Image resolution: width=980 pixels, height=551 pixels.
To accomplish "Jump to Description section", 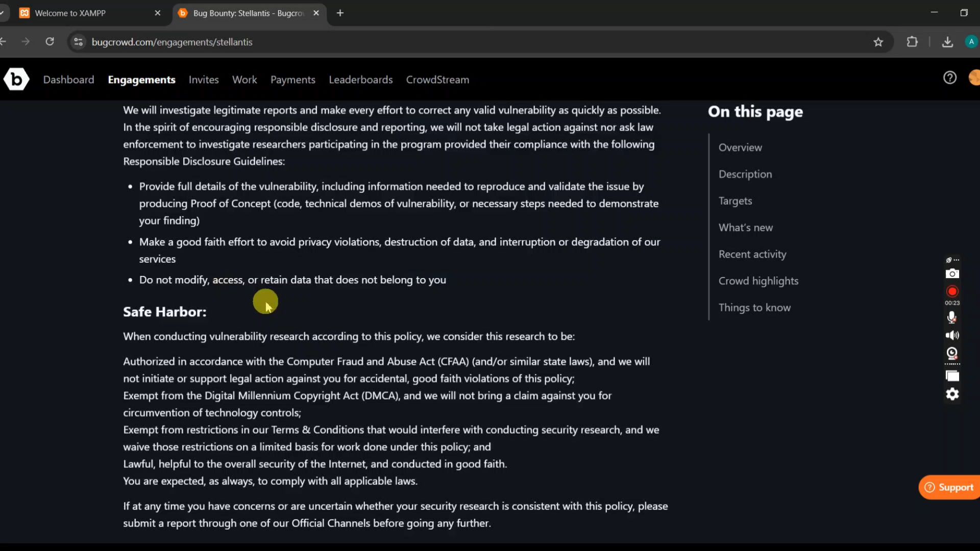I will point(745,174).
